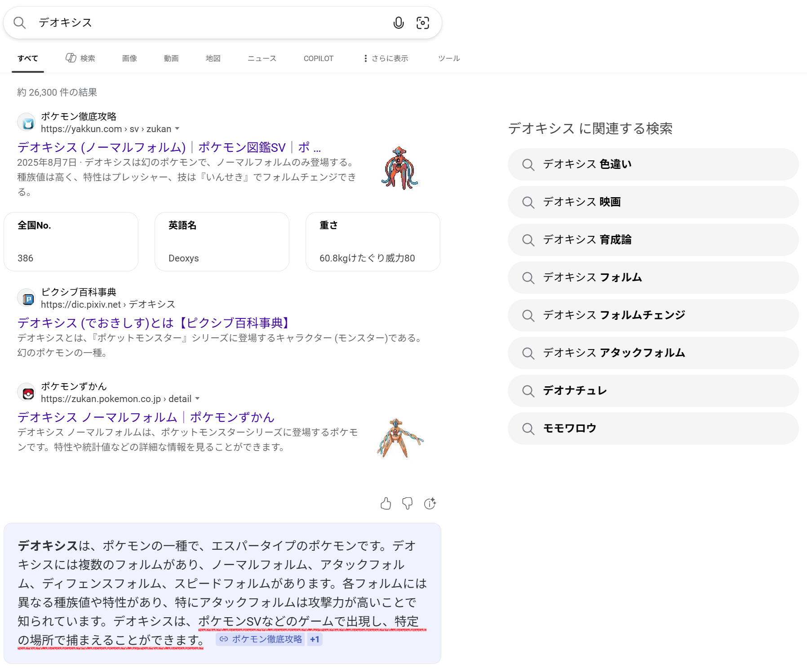Click the Pixiv encyclopedia site favicon
The height and width of the screenshot is (672, 807).
[x=28, y=299]
